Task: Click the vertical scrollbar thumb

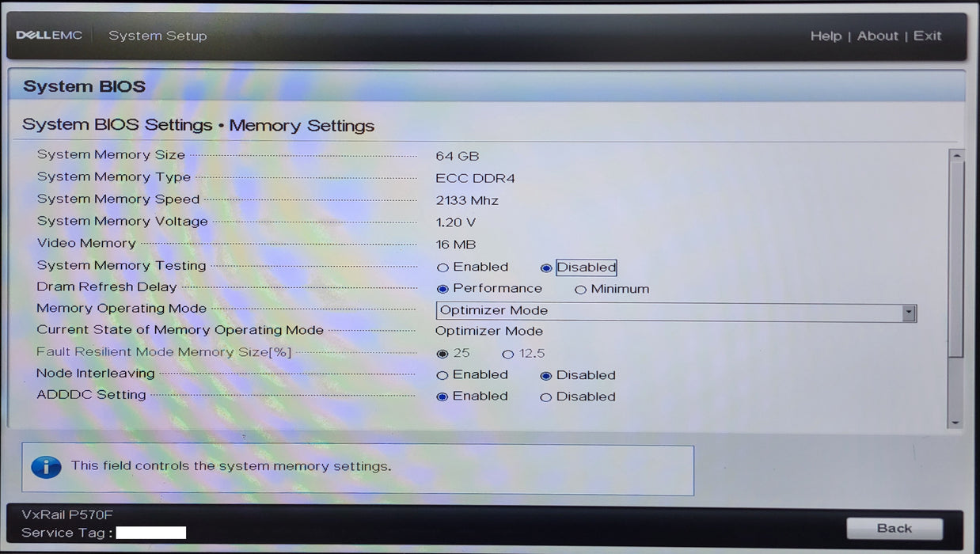Action: click(x=956, y=259)
